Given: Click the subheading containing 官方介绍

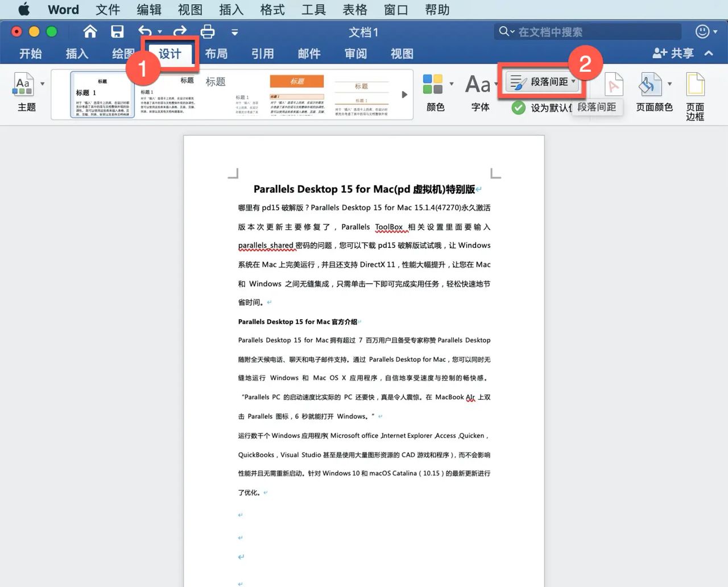Looking at the screenshot, I should pos(297,322).
